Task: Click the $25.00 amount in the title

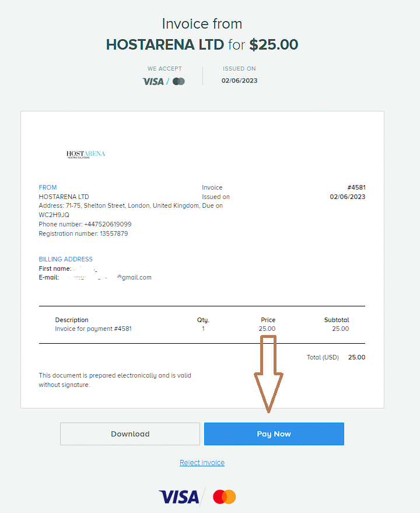Action: (x=274, y=44)
